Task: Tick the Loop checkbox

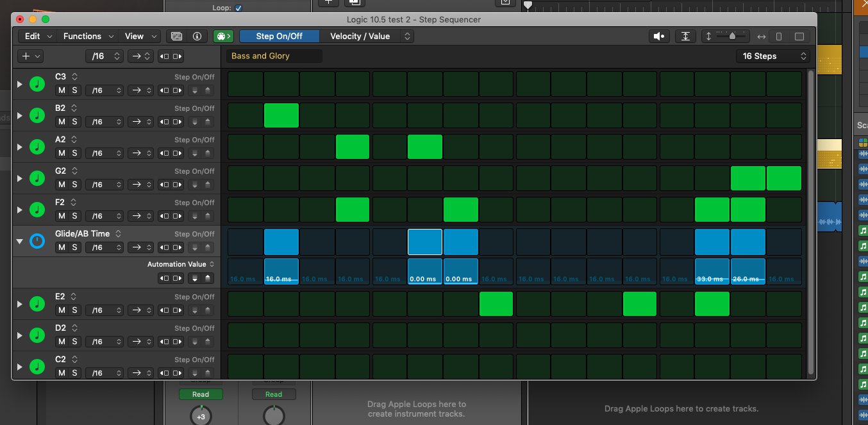Action: pos(238,8)
